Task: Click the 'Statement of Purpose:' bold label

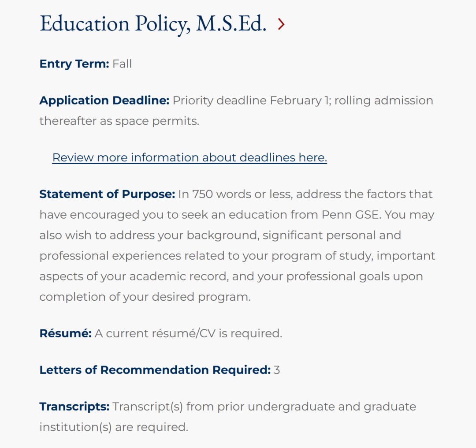Action: [x=107, y=194]
